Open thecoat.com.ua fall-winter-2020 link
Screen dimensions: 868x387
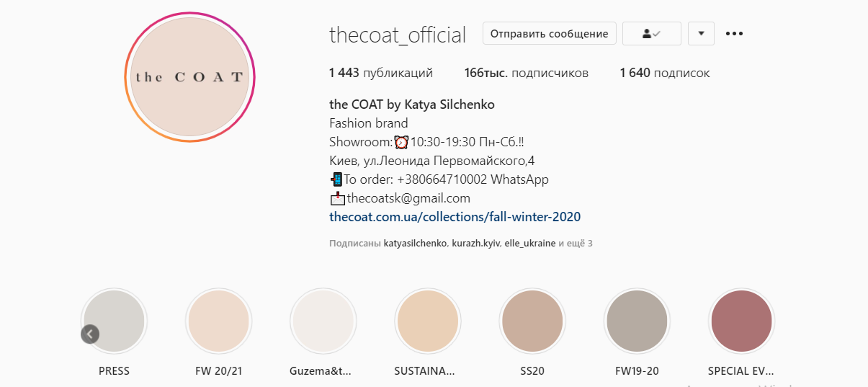(x=455, y=216)
